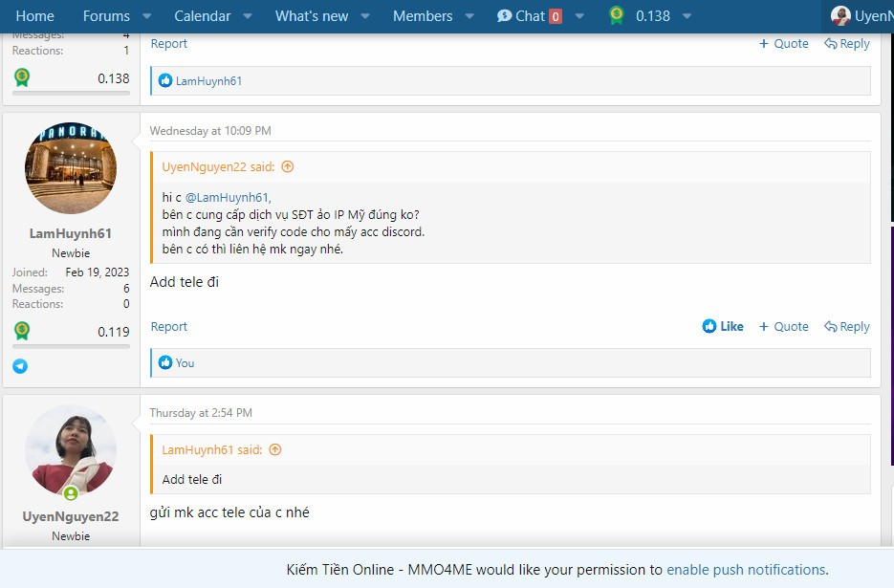Screen dimensions: 894x588
Task: Like LamHuynh61's post
Action: click(723, 326)
